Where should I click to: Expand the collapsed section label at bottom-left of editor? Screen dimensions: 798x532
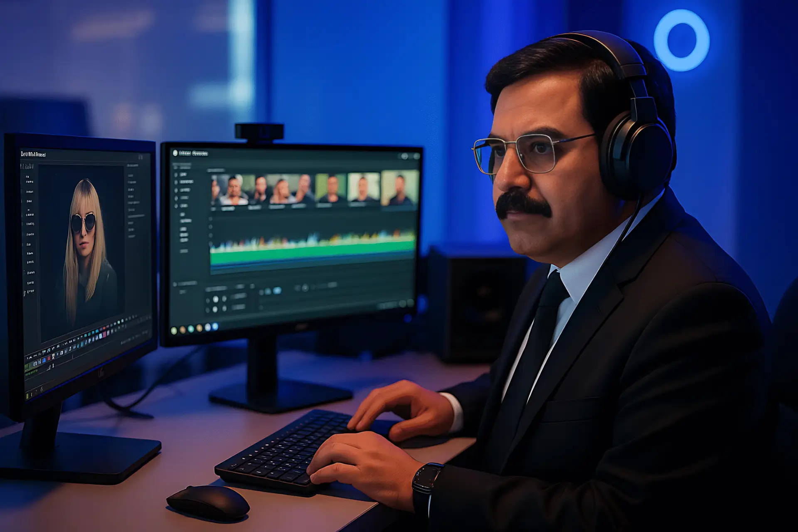[x=187, y=283]
